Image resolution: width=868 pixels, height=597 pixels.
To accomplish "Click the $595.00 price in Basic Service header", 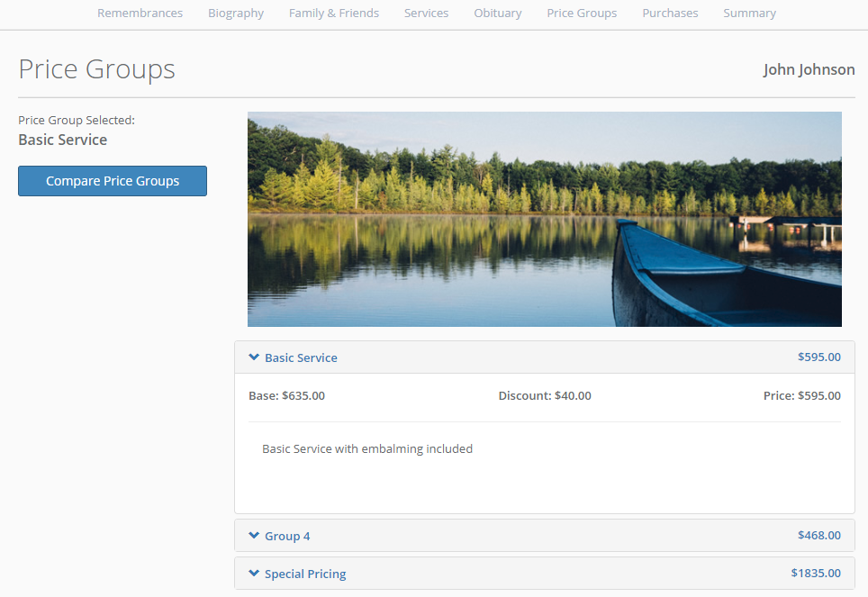I will 818,357.
